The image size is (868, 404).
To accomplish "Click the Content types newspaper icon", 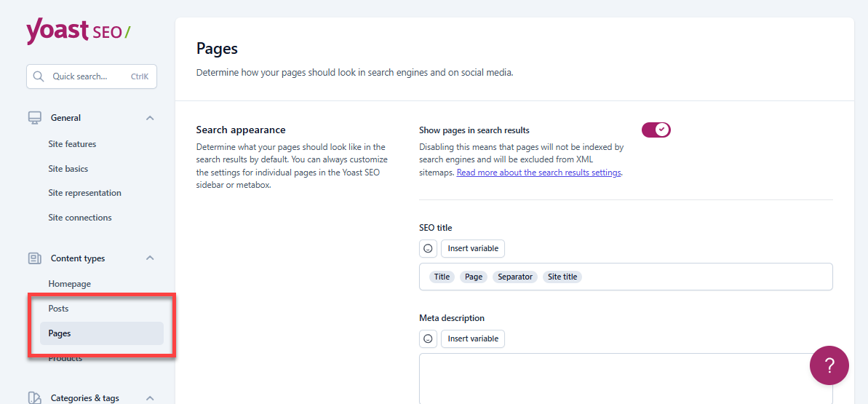I will 35,258.
